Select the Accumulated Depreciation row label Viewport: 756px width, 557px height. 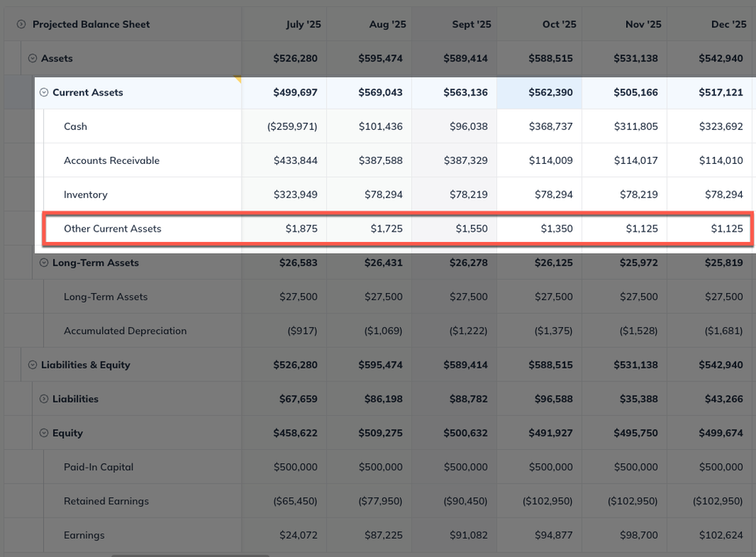point(125,331)
